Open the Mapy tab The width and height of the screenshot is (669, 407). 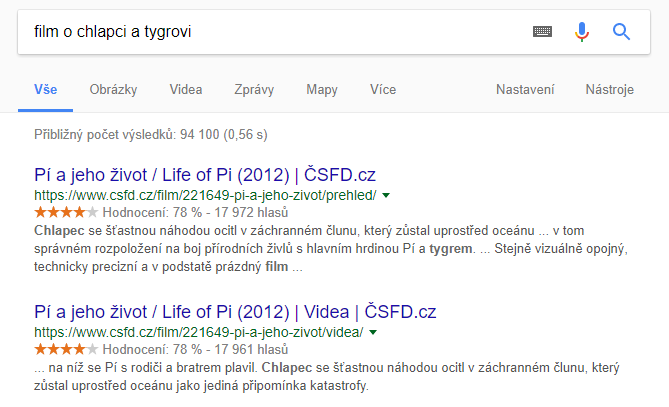pos(322,90)
